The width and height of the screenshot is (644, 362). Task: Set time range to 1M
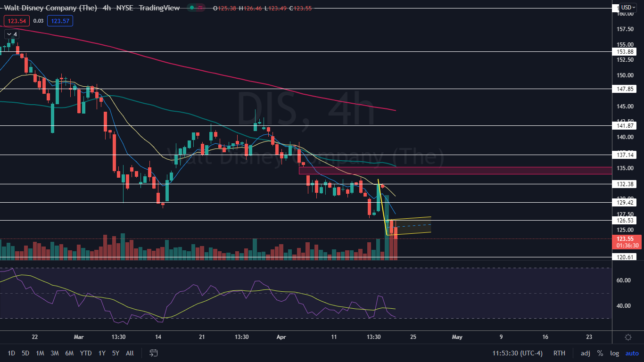pyautogui.click(x=40, y=353)
